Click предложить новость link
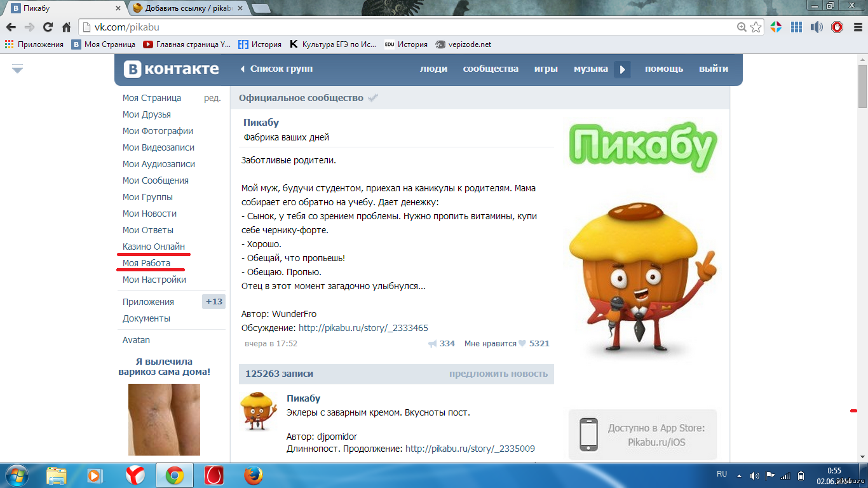 click(498, 374)
